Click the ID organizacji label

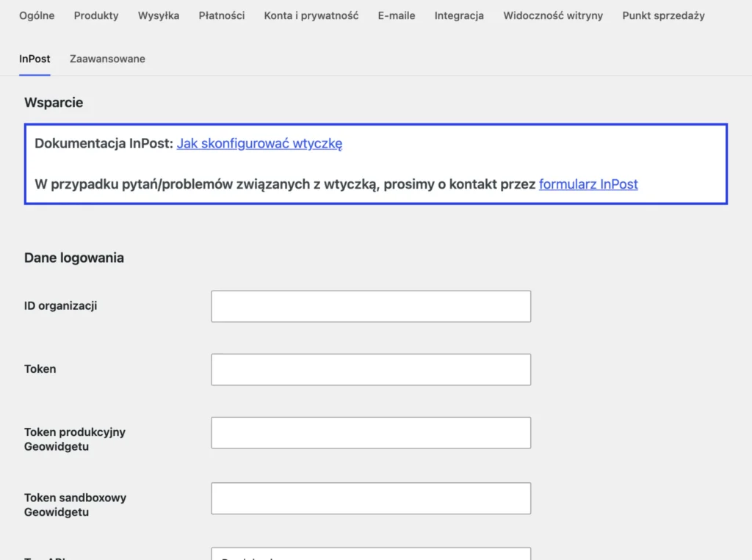coord(60,306)
